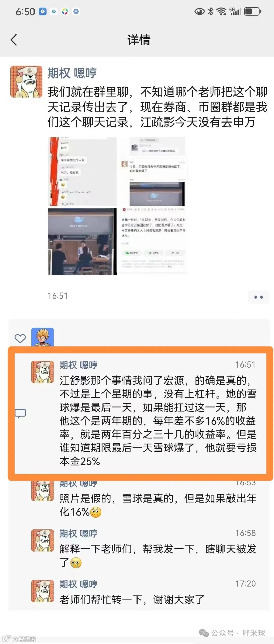
Task: Tap the post author name 期权 嗯哼
Action: [72, 73]
